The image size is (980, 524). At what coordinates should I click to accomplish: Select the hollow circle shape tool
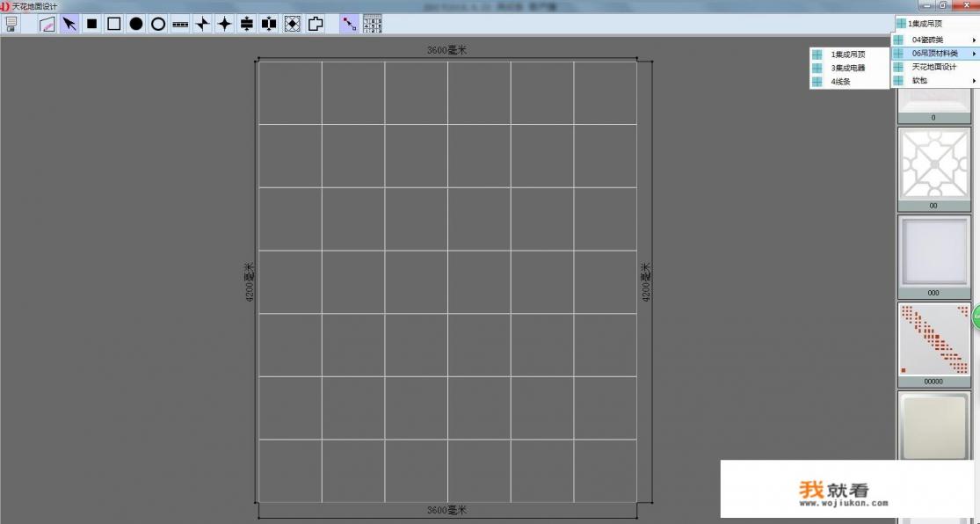[158, 24]
